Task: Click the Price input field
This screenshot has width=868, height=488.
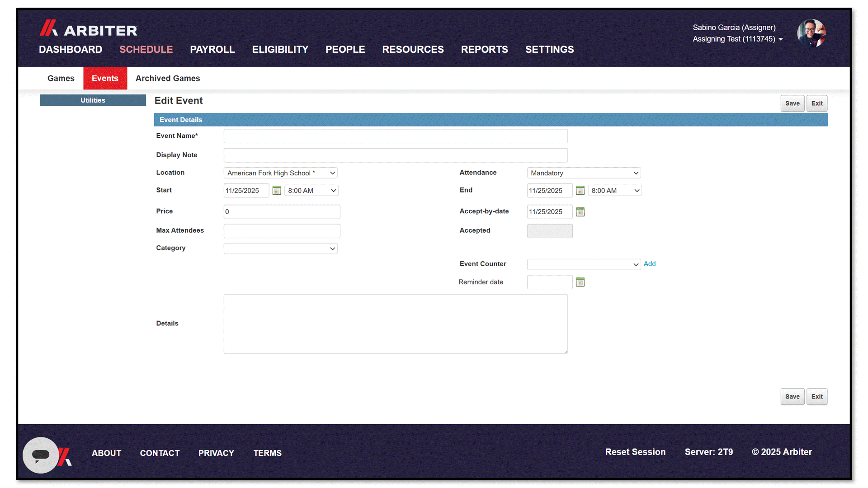Action: pos(282,212)
